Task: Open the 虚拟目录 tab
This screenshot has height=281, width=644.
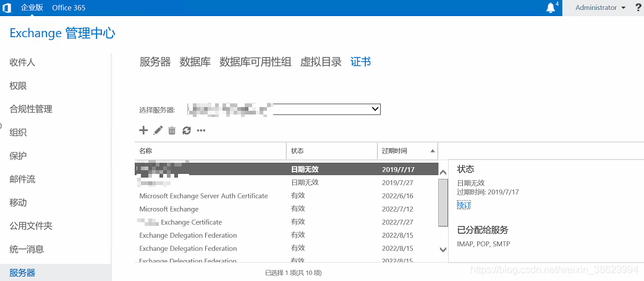Action: click(x=321, y=62)
